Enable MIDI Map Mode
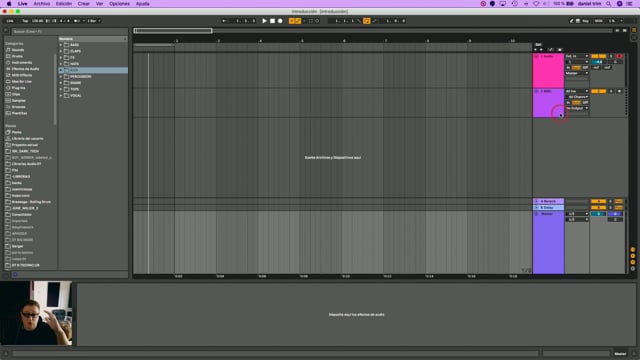The width and height of the screenshot is (640, 360). tap(598, 21)
